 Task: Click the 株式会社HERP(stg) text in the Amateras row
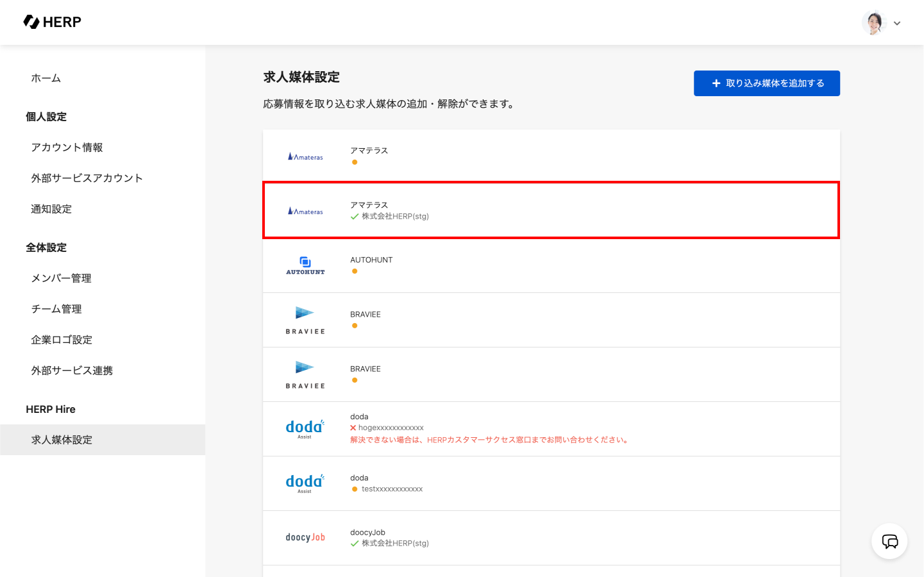tap(395, 217)
